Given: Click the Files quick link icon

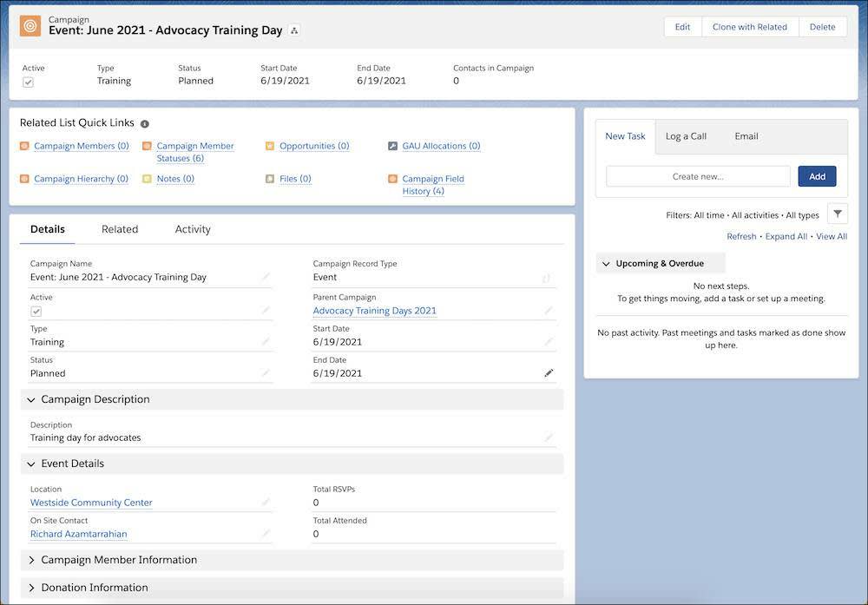Looking at the screenshot, I should pyautogui.click(x=269, y=177).
